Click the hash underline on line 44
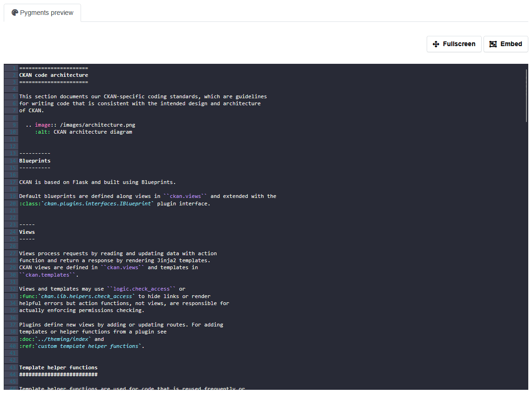The width and height of the screenshot is (532, 394). 58,375
